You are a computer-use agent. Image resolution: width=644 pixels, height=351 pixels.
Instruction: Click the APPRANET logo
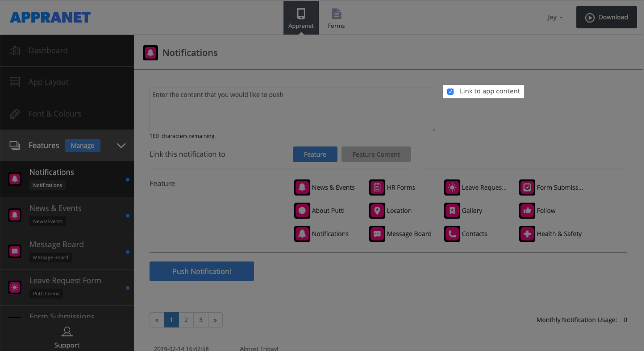pyautogui.click(x=50, y=17)
